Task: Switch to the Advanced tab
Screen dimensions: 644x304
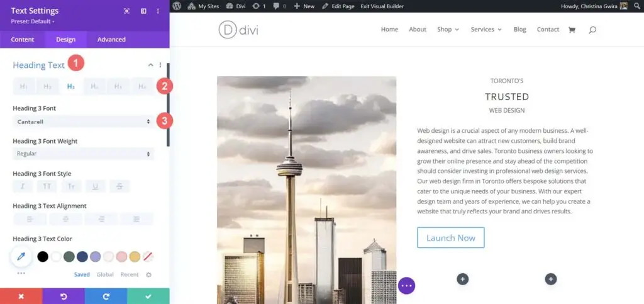Action: pos(111,40)
